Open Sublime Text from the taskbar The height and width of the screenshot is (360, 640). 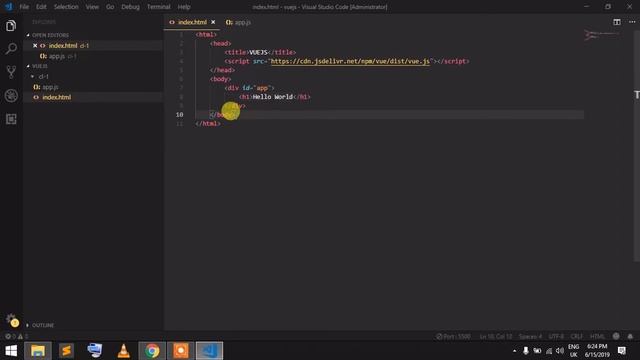coord(66,351)
